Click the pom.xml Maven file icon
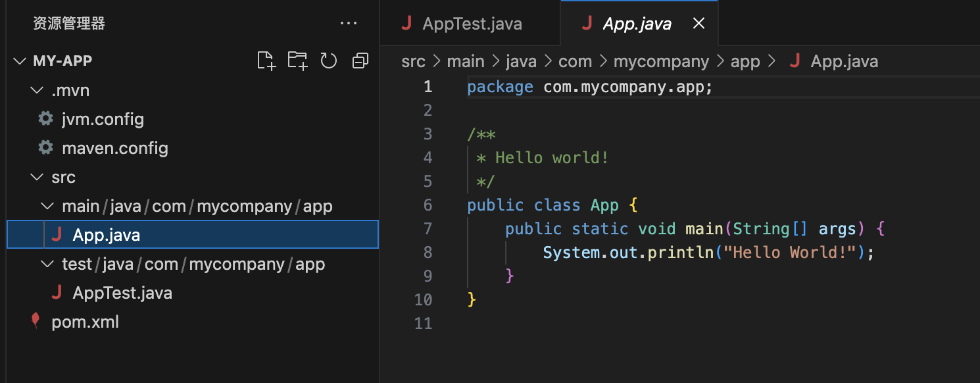The width and height of the screenshot is (980, 383). (36, 322)
